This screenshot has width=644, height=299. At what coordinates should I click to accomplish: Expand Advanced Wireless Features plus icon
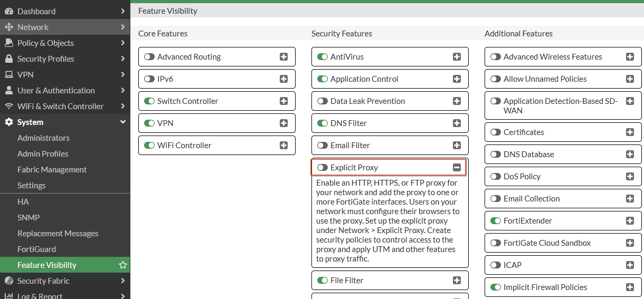630,57
